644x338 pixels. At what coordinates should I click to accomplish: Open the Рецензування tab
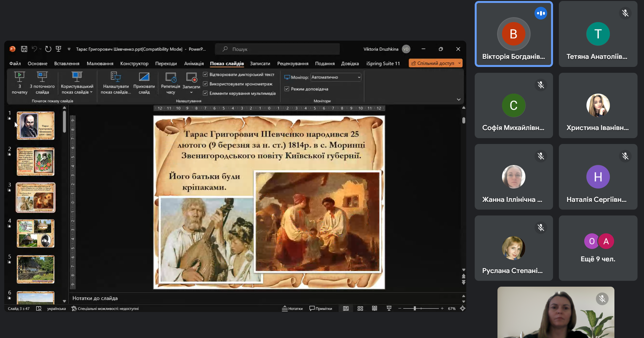[293, 63]
